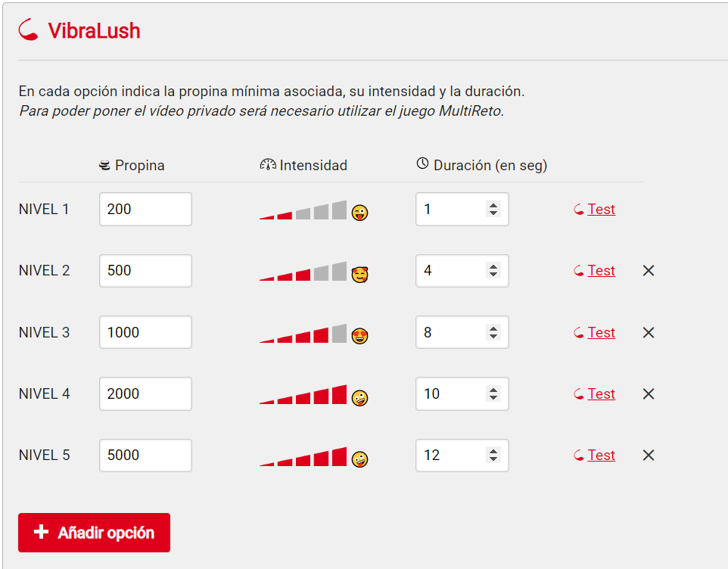728x569 pixels.
Task: Click the NIVEL 1 tongue-out emoji
Action: tap(359, 213)
